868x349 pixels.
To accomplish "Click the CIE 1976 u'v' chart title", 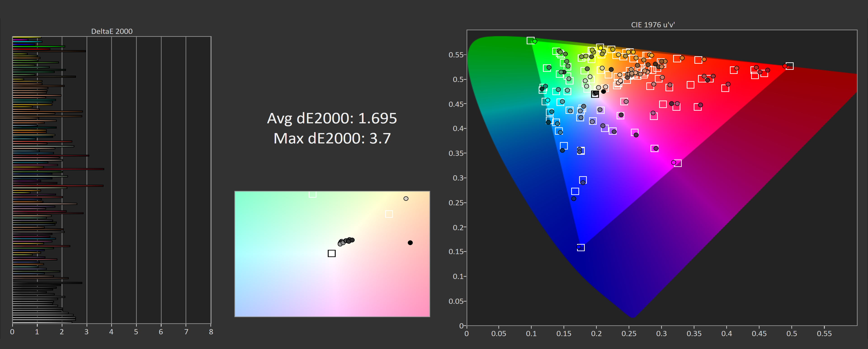I will [x=653, y=25].
